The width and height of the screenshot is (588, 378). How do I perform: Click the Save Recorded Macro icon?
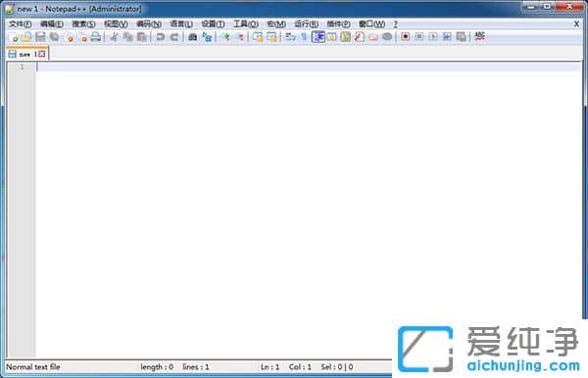pyautogui.click(x=461, y=36)
